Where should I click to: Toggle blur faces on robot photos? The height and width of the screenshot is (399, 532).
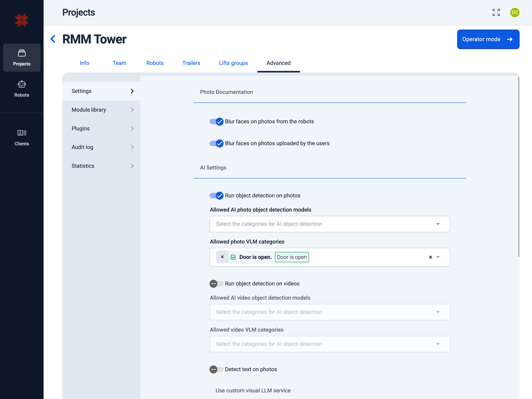click(216, 122)
